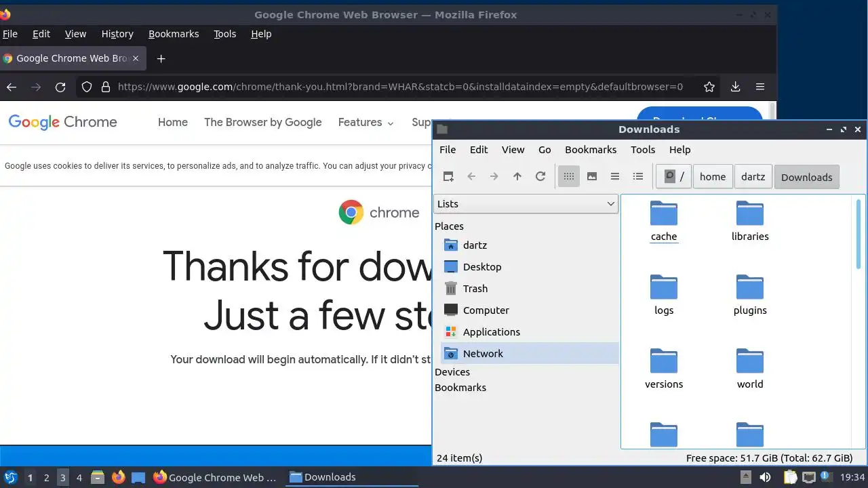The width and height of the screenshot is (868, 488).
Task: Click Home link on Chrome page
Action: coord(173,123)
